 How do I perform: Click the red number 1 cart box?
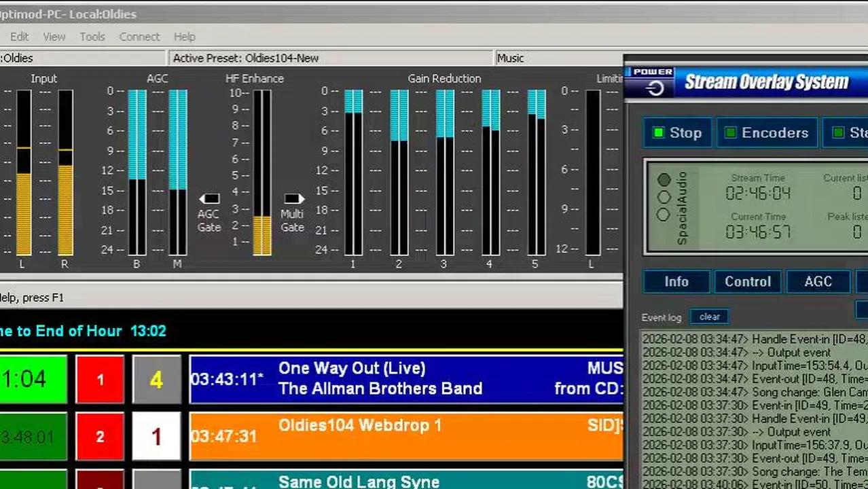pyautogui.click(x=100, y=379)
